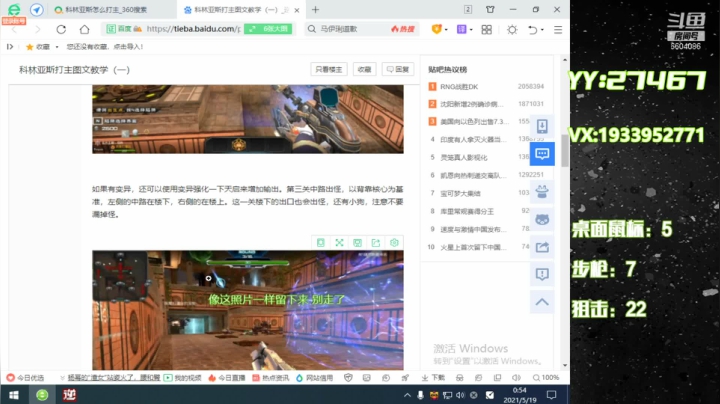Expand the dropdown beside the translate icon
Screen dimensions: 720x404
click(471, 30)
